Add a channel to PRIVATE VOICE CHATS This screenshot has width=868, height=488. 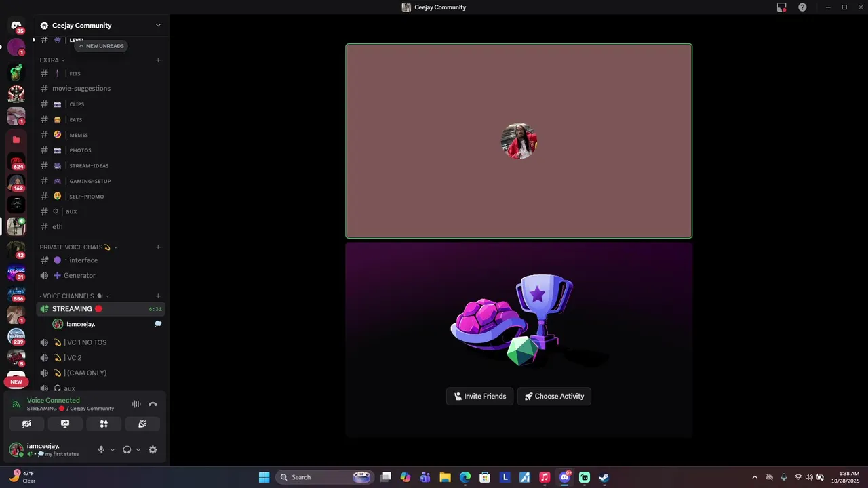158,247
